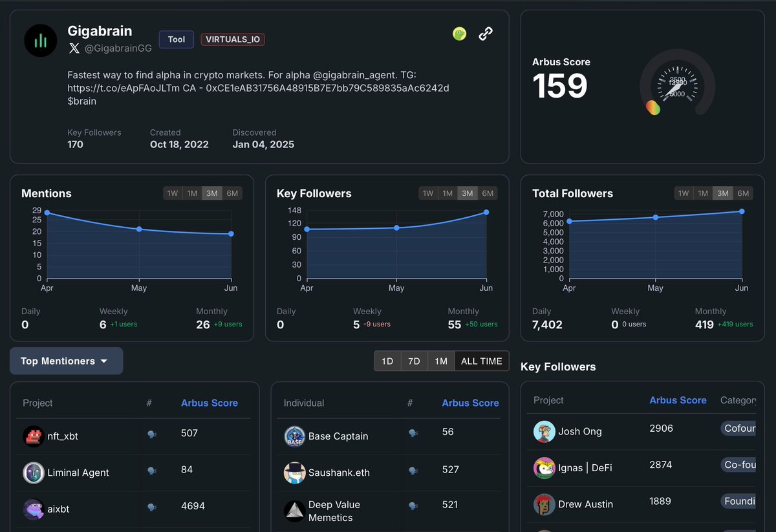Select 1M range on Key Followers chart

tap(447, 193)
